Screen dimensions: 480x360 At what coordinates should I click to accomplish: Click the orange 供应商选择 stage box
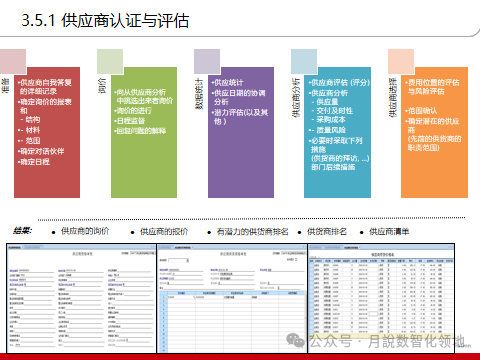click(x=434, y=133)
